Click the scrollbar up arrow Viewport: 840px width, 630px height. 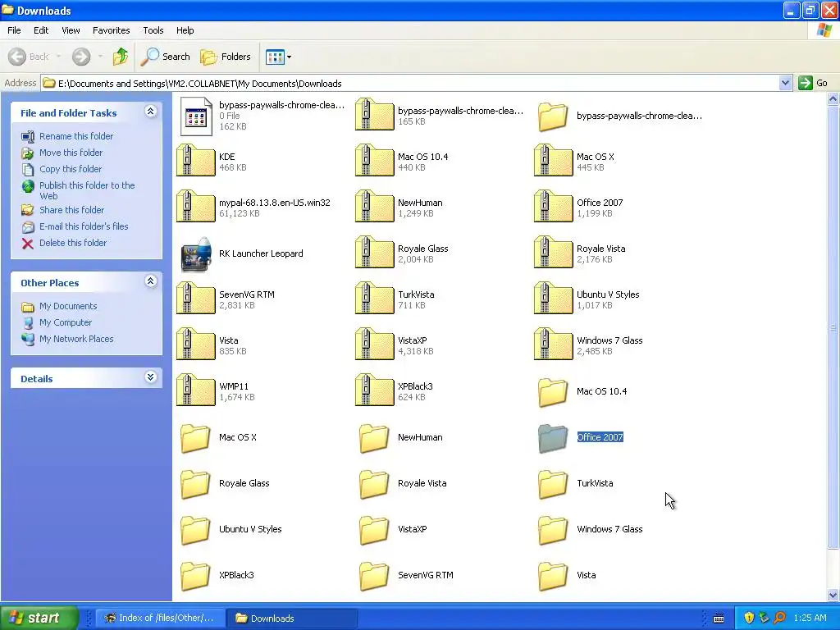pos(833,98)
